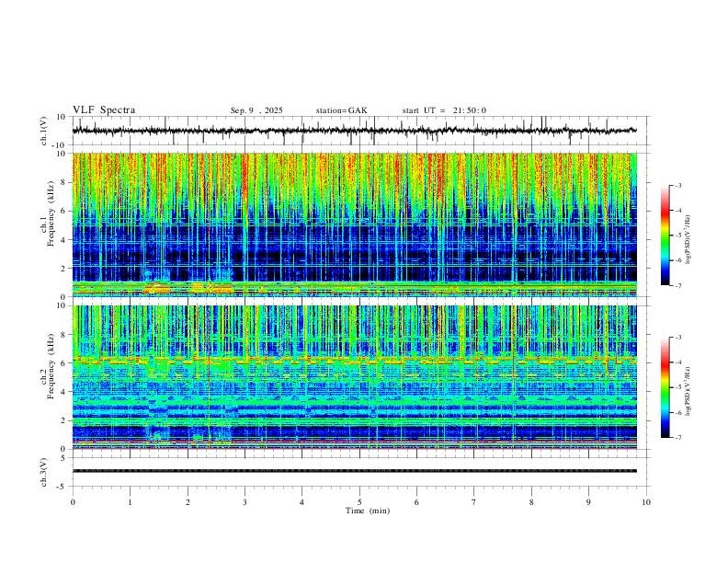Viewport: 728px width, 563px height.
Task: Click the "-7" tick on ch.2 colorbar
Action: click(678, 438)
